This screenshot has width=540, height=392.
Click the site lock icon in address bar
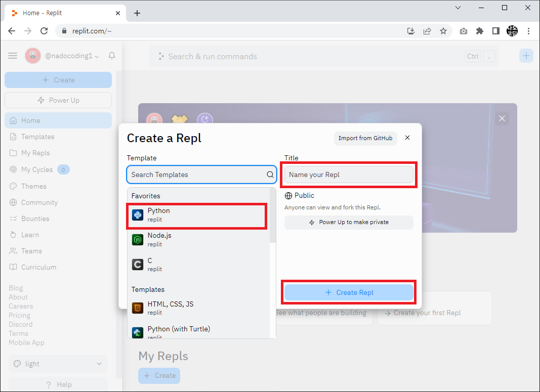(64, 31)
